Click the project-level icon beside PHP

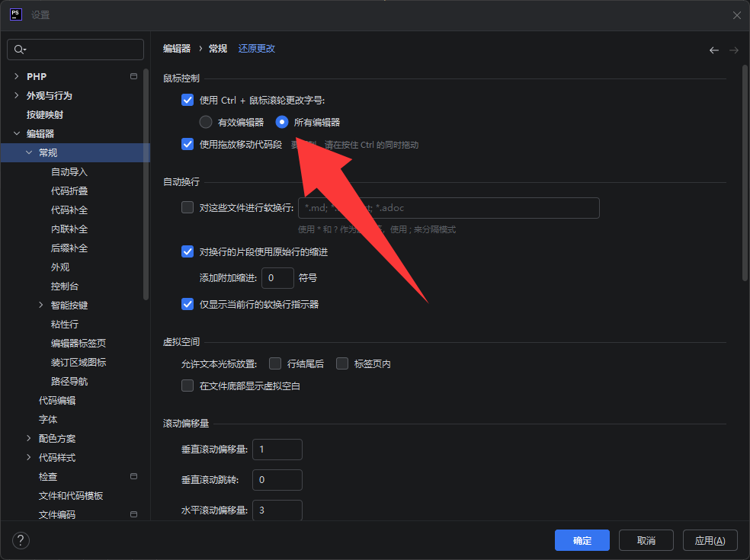pyautogui.click(x=134, y=76)
